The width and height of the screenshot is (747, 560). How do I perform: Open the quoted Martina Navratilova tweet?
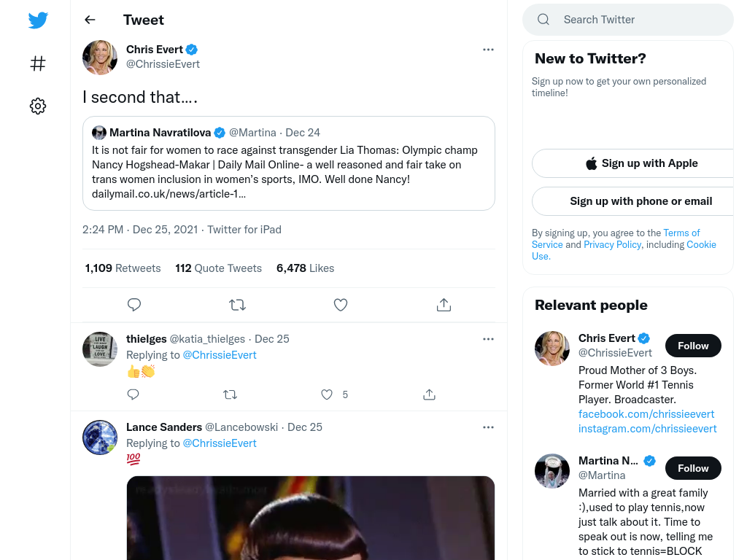point(289,163)
